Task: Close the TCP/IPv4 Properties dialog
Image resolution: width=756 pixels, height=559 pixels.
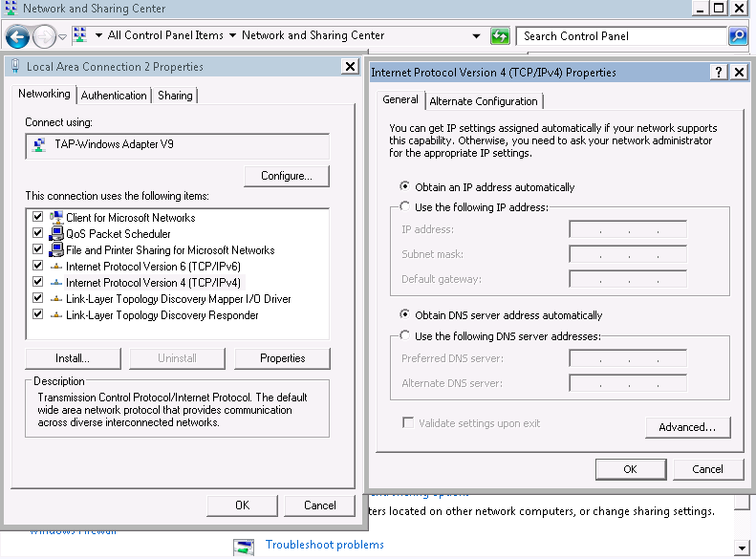Action: (739, 73)
